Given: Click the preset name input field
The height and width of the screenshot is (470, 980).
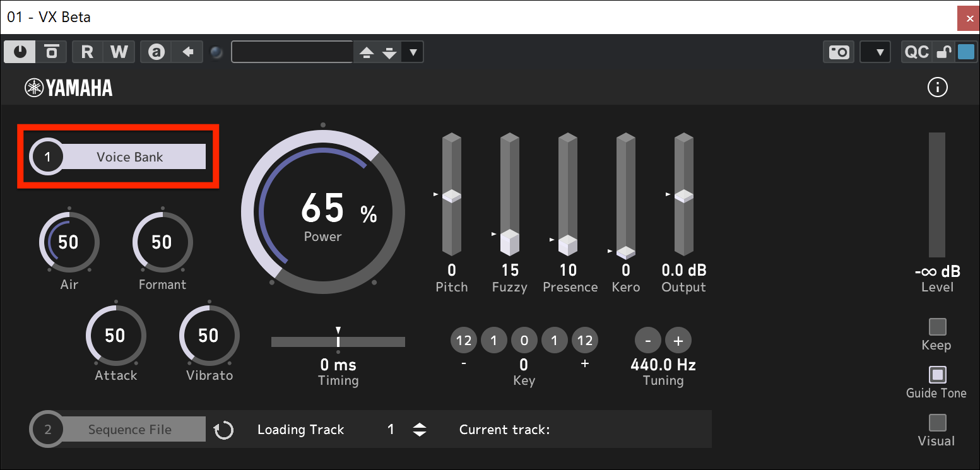Looking at the screenshot, I should coord(292,52).
